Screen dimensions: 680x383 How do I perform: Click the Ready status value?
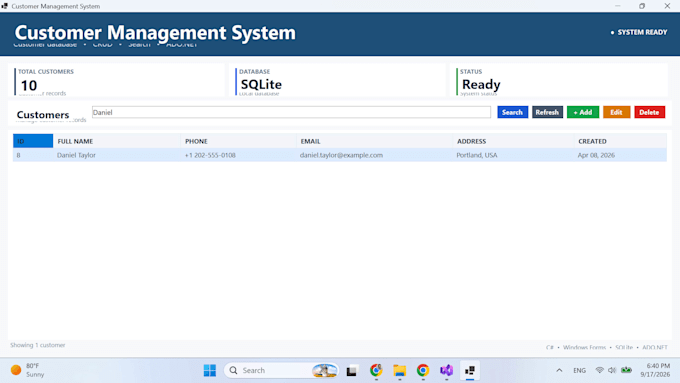(x=481, y=84)
